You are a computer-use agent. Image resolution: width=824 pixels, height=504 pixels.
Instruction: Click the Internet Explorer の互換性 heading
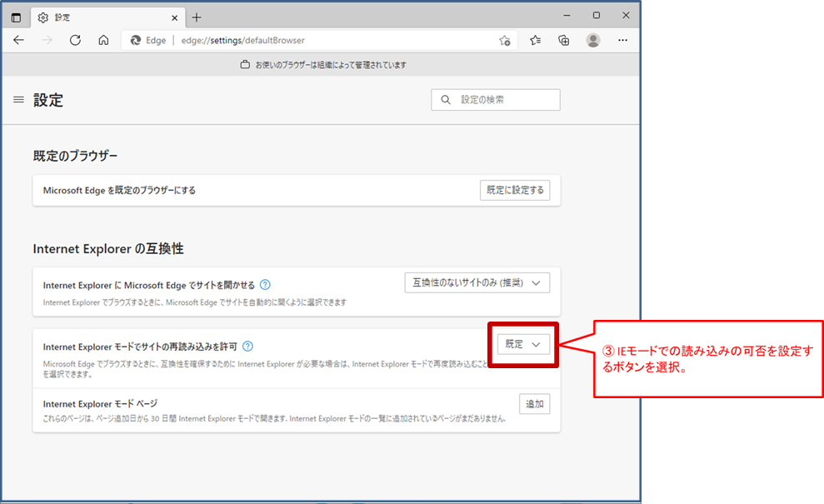coord(108,248)
